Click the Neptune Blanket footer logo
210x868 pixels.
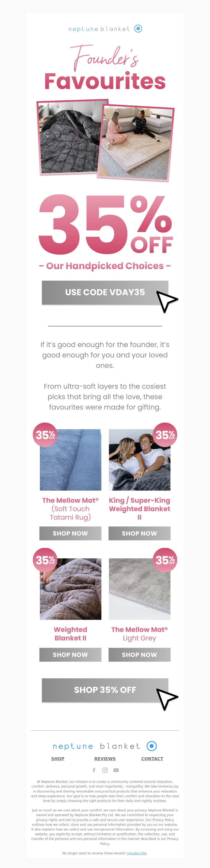click(x=105, y=746)
